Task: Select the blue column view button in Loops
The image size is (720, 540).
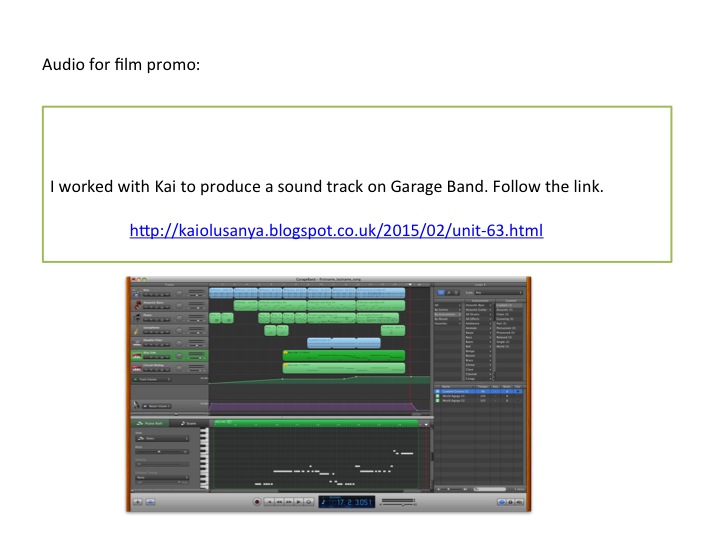Action: [x=441, y=292]
